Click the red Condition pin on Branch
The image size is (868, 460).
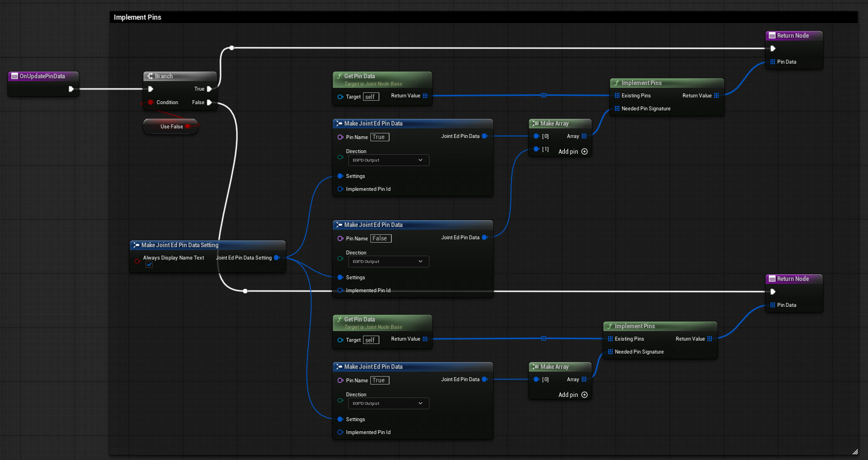pos(150,102)
